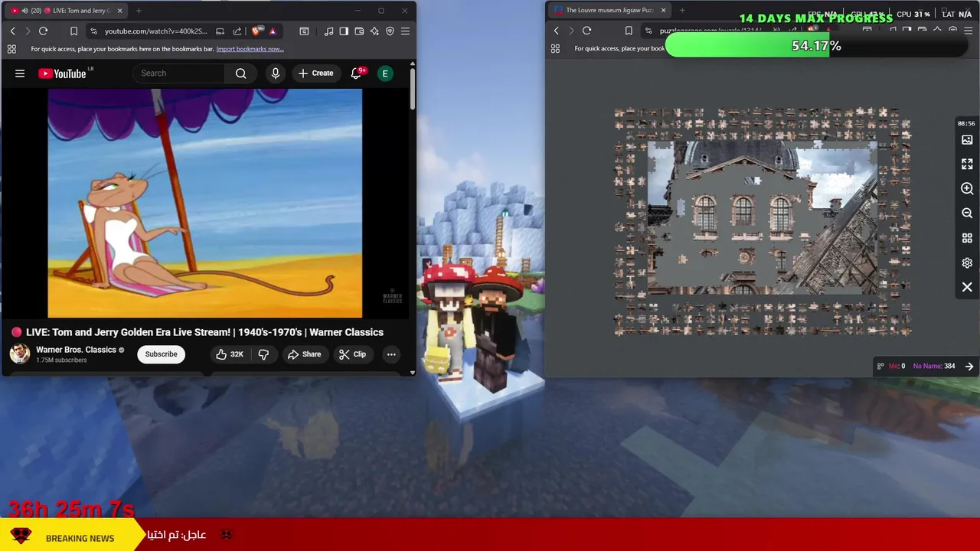Enter fullscreen in the puzzle sidebar
Screen dimensions: 980x551
pos(967,165)
